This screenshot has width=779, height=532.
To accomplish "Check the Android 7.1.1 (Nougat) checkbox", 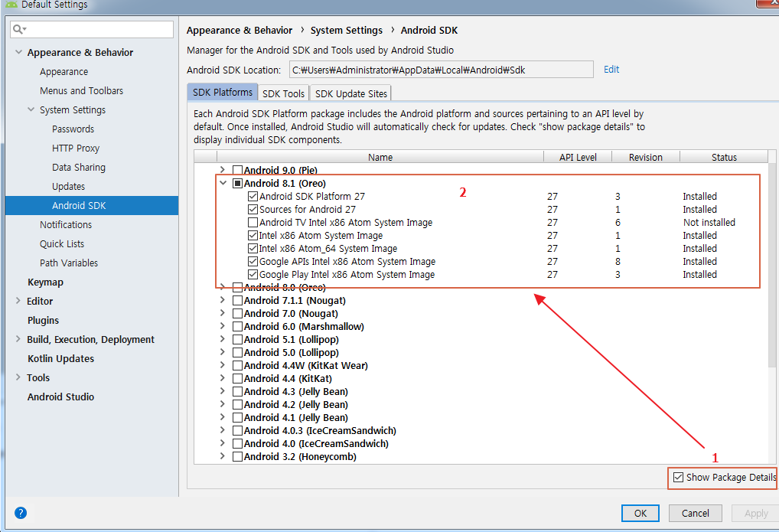I will [x=237, y=300].
